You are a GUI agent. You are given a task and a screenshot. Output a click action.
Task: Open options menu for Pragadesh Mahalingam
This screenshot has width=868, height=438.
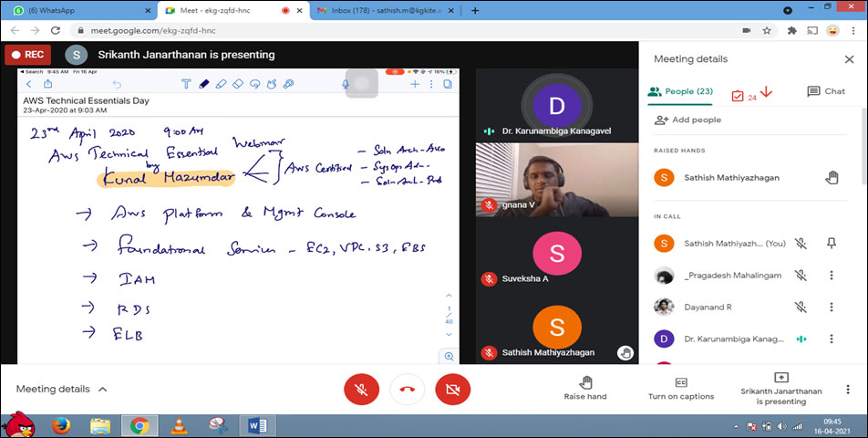(x=831, y=276)
